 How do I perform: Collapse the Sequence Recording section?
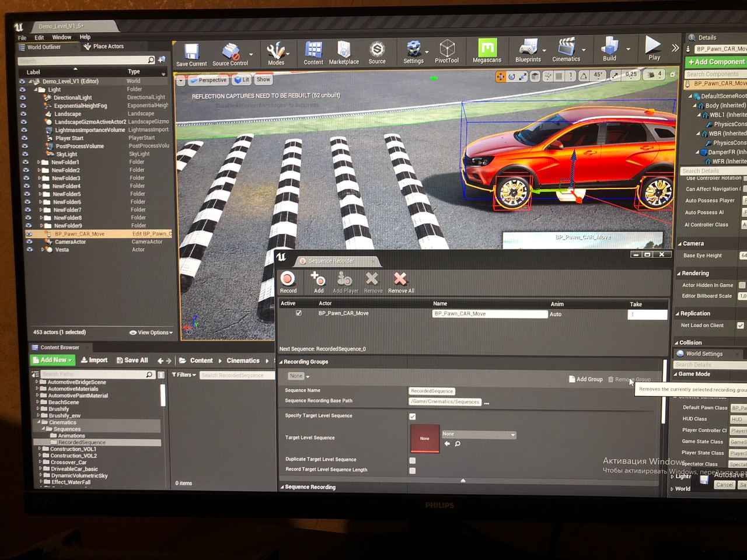click(x=282, y=487)
